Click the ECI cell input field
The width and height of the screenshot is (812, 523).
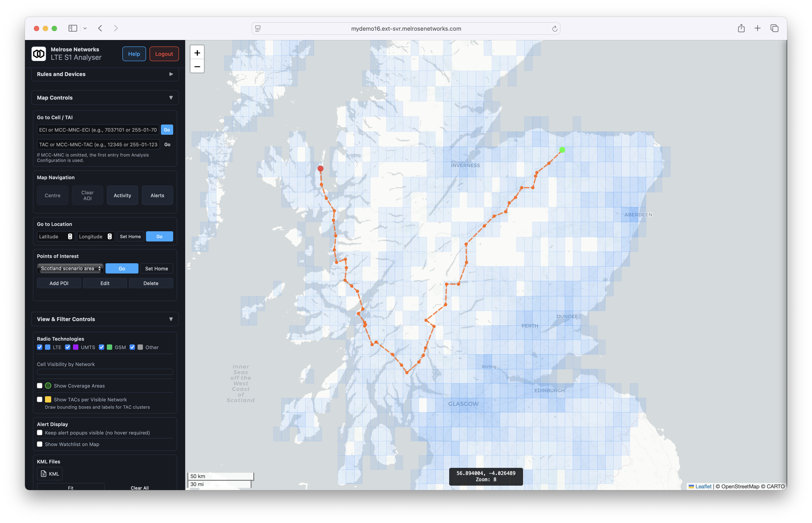(98, 130)
